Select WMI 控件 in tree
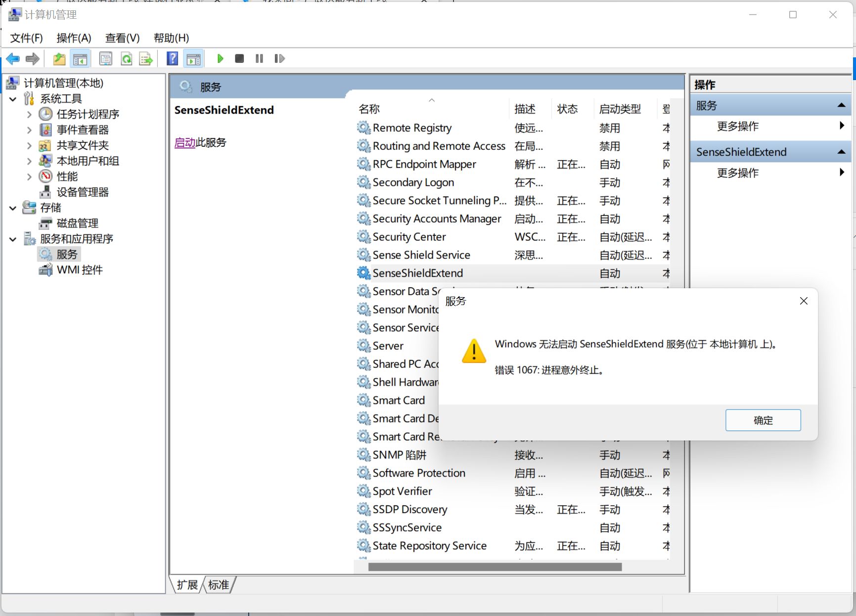The height and width of the screenshot is (616, 856). (80, 270)
